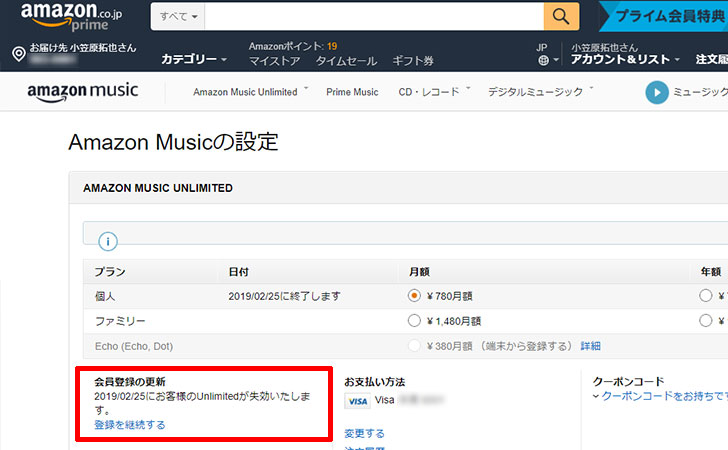Click the 会員登録の更新 heading
Viewport: 728px width, 450px height.
click(x=130, y=382)
